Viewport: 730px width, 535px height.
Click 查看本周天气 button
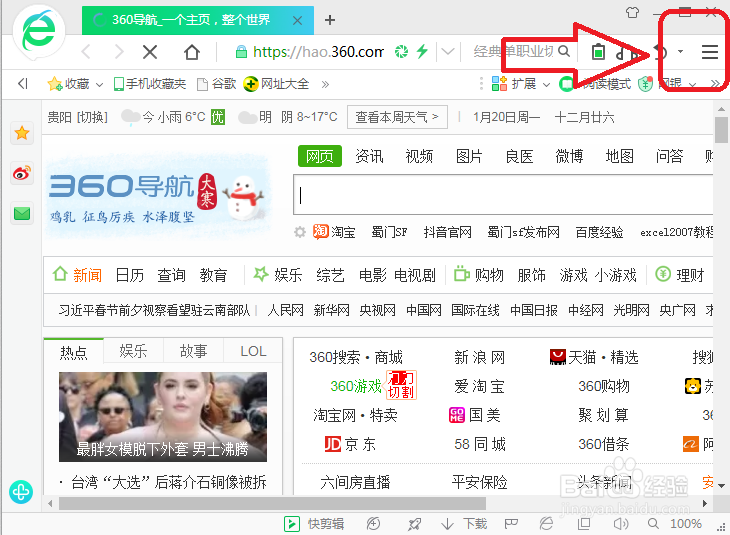pyautogui.click(x=397, y=117)
